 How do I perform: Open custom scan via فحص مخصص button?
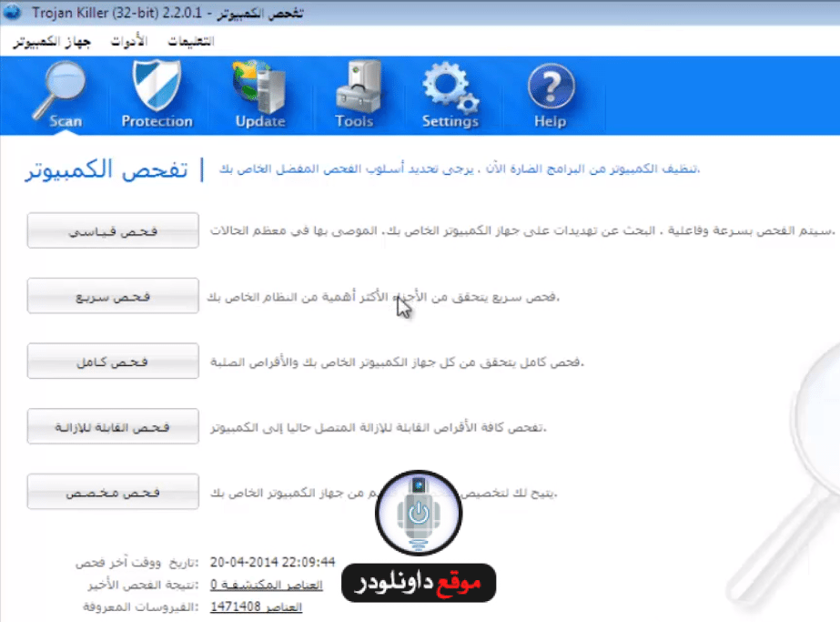coord(113,492)
